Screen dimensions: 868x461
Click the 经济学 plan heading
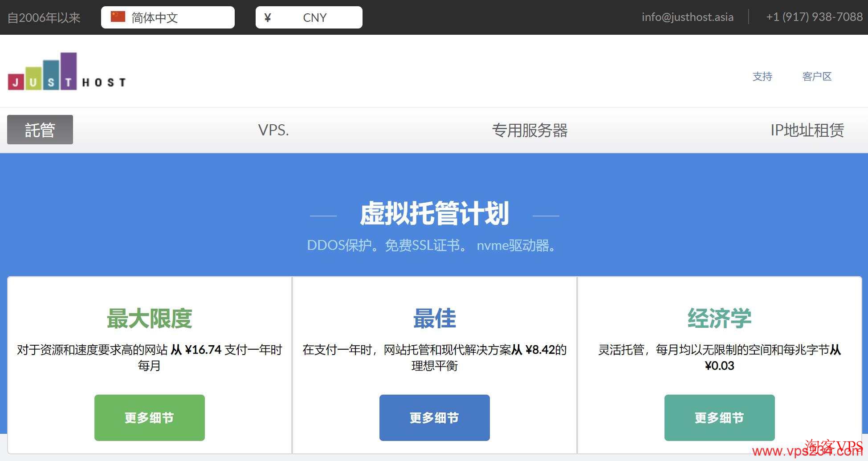(x=719, y=318)
